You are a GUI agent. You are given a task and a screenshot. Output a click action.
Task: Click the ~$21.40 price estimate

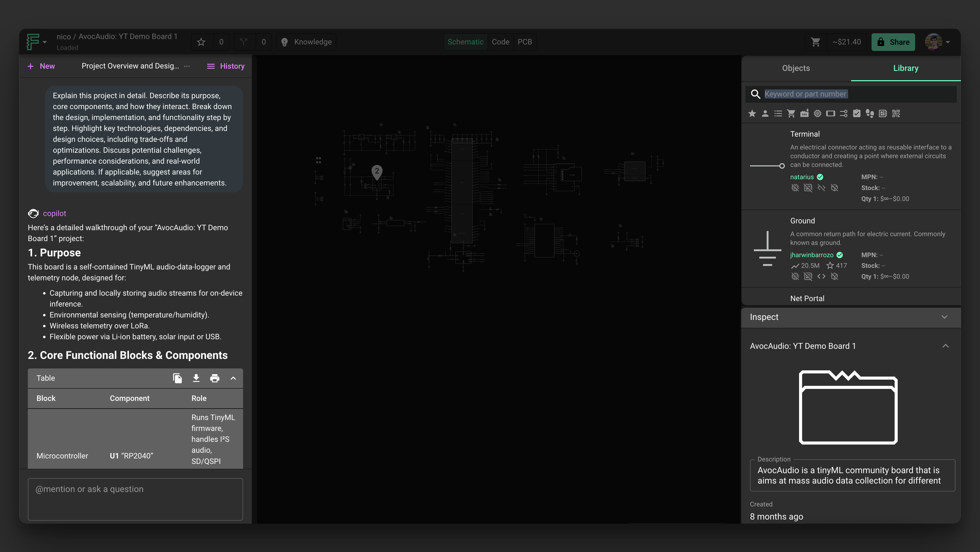click(x=846, y=42)
